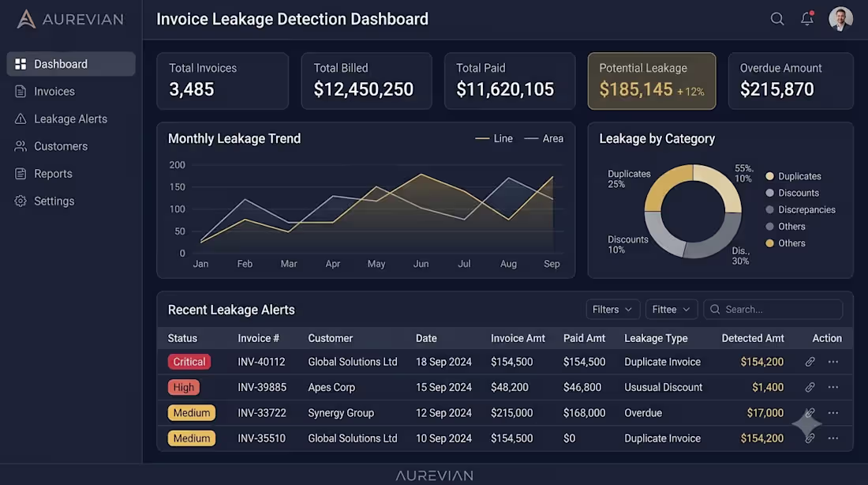
Task: Toggle Discrepancies in category legend
Action: (x=800, y=209)
